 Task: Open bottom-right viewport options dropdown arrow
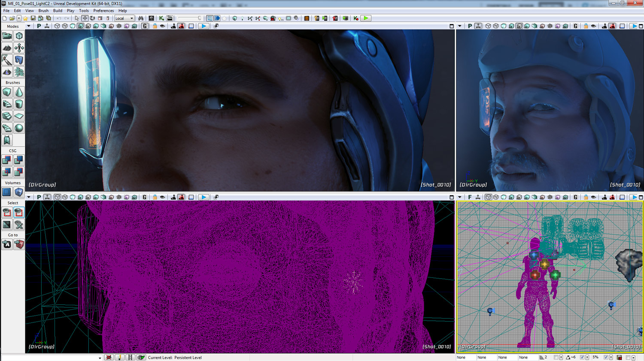pos(460,197)
